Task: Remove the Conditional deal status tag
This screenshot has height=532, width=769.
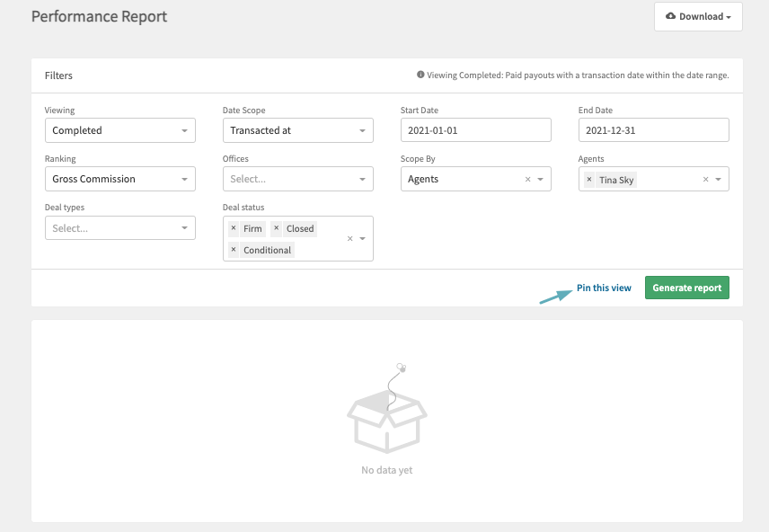Action: click(234, 250)
